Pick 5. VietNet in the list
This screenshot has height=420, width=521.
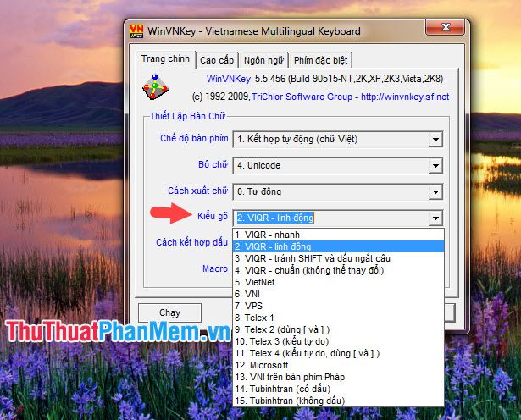click(254, 282)
